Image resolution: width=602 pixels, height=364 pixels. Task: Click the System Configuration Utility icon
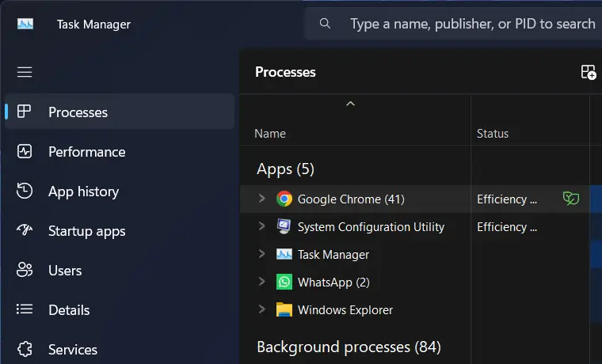click(x=284, y=226)
